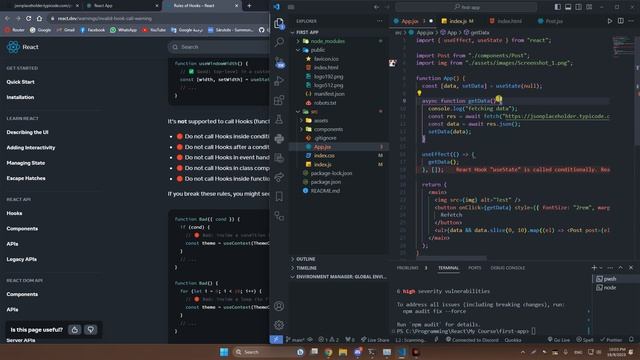Viewport: 640px width, 360px height.
Task: Toggle the secondary side bar layout icon
Action: click(578, 7)
